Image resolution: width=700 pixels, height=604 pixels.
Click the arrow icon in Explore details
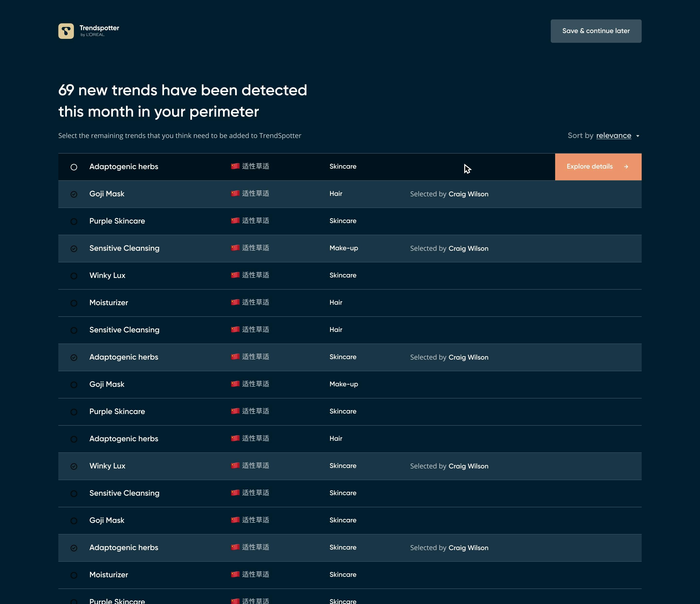[626, 167]
